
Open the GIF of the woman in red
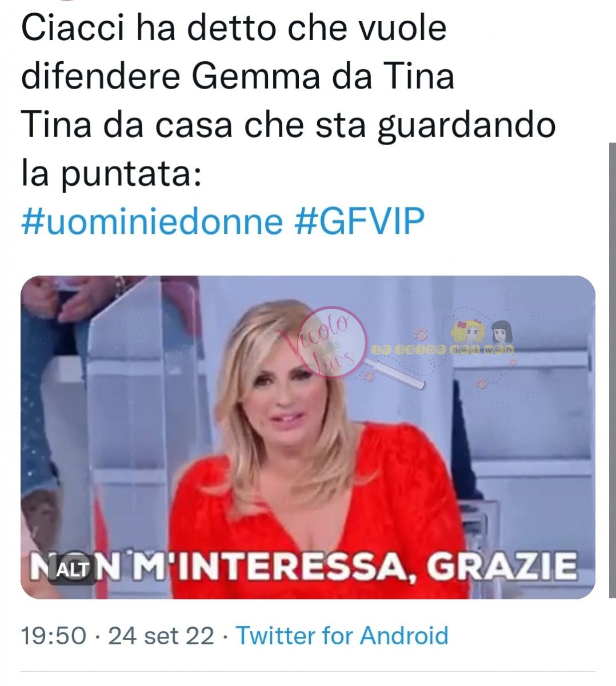click(x=307, y=437)
